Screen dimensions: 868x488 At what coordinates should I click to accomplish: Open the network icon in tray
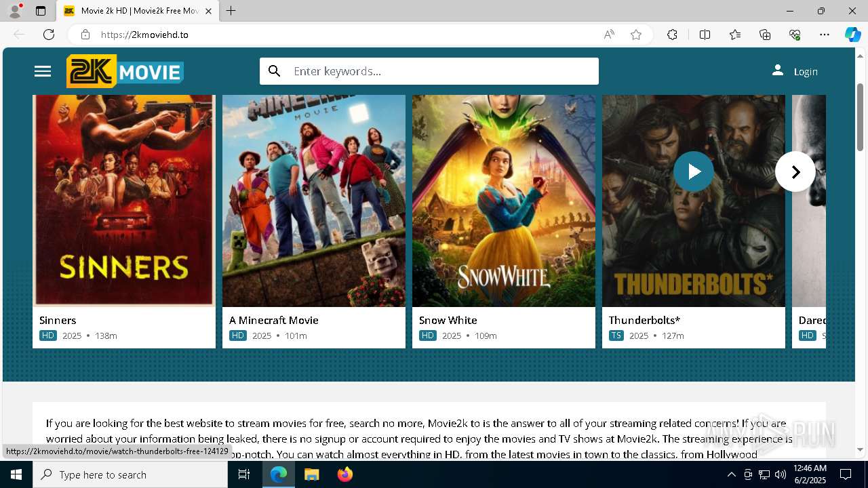pyautogui.click(x=764, y=474)
